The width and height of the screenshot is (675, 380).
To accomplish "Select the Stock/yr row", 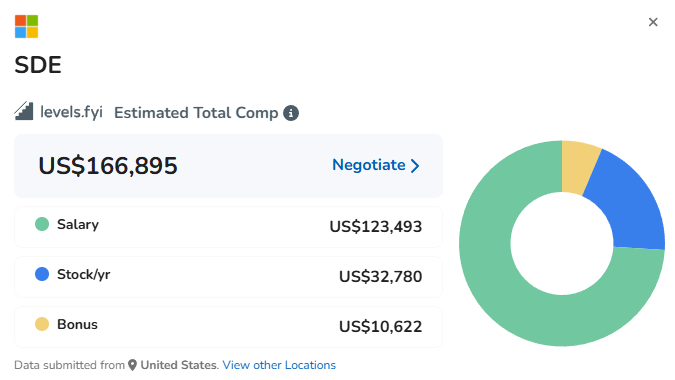I will pyautogui.click(x=228, y=277).
